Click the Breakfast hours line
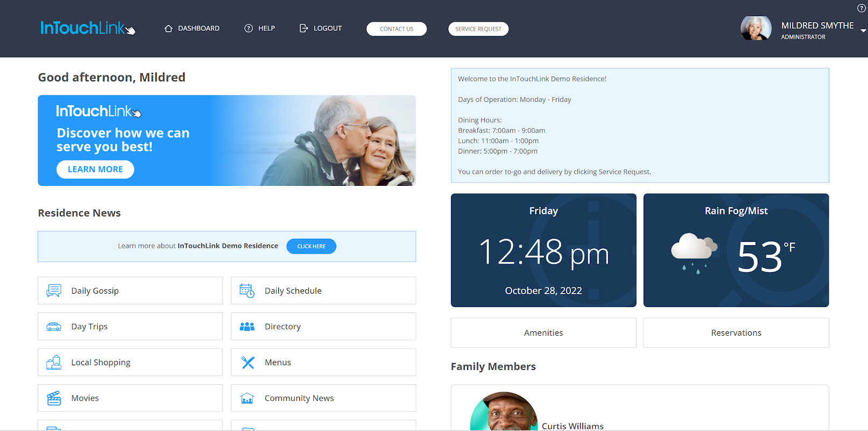Screen dimensions: 868x431 [x=502, y=130]
